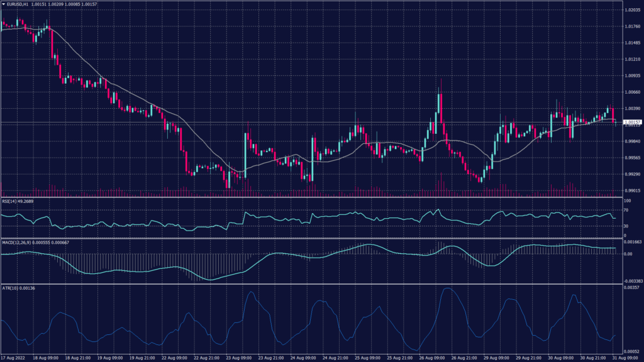The height and width of the screenshot is (362, 644).
Task: Click the triangle arrow beside EURUSD,H1
Action: click(3, 4)
